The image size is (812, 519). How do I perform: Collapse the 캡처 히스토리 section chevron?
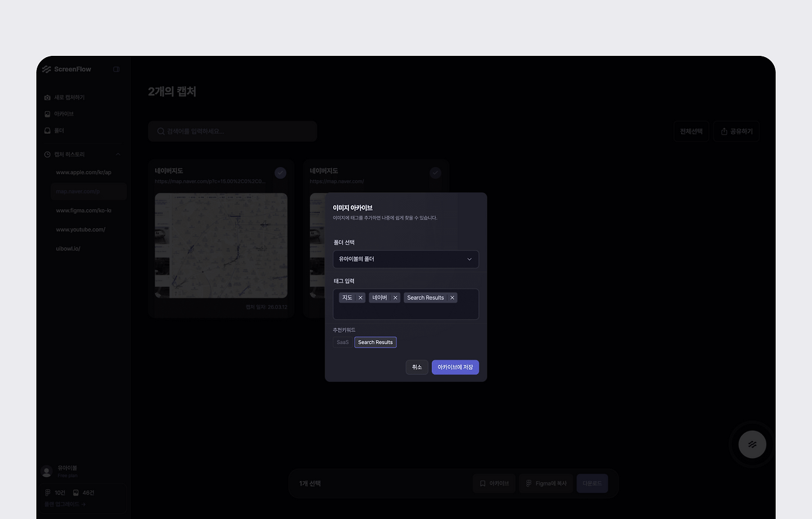click(118, 154)
